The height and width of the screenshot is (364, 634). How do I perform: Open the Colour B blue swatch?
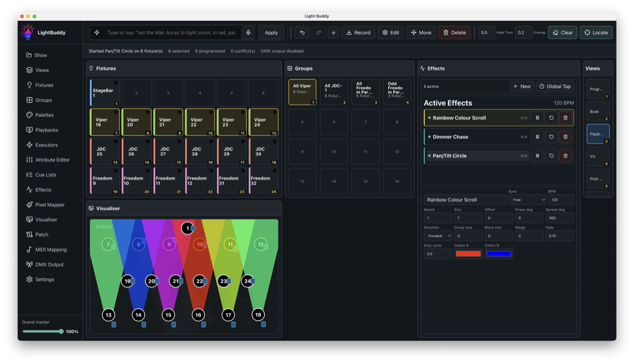pyautogui.click(x=499, y=254)
